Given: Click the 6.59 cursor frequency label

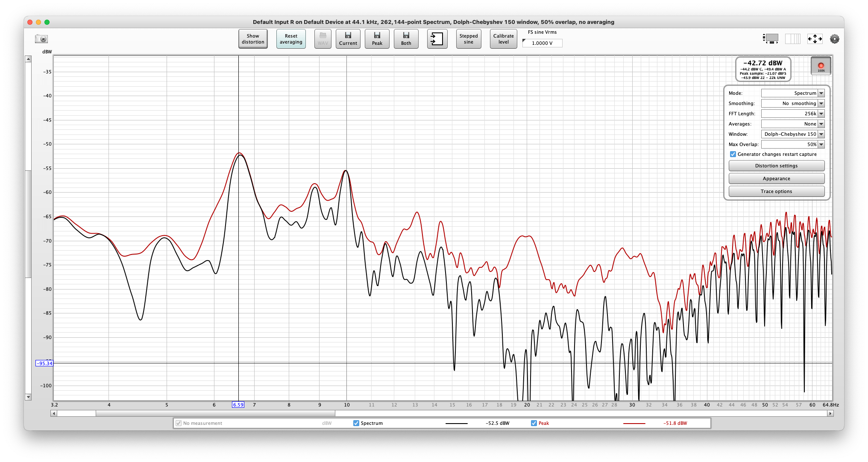Looking at the screenshot, I should [238, 405].
